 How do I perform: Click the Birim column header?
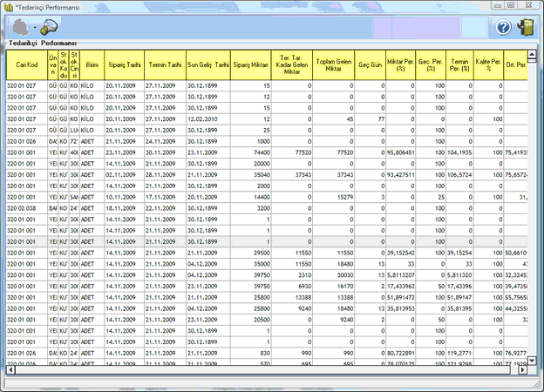tap(92, 64)
